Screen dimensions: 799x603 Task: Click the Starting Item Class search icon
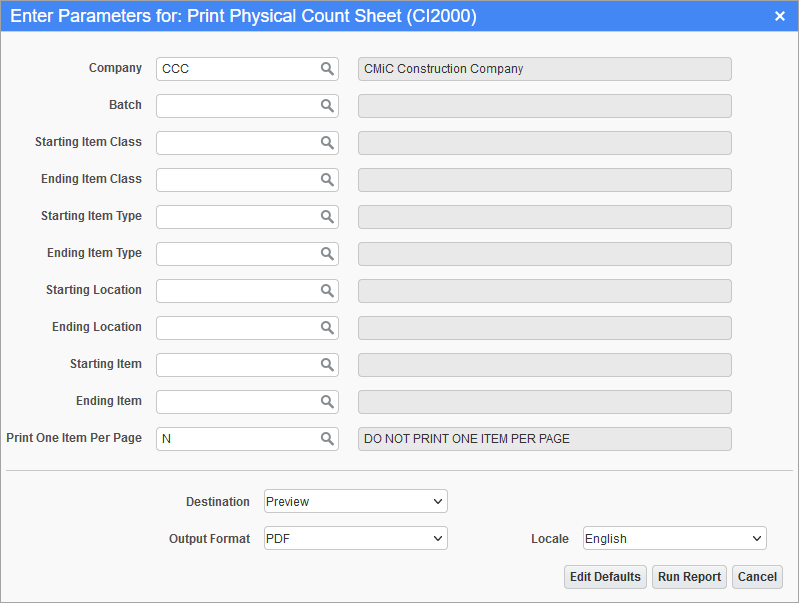click(x=327, y=143)
